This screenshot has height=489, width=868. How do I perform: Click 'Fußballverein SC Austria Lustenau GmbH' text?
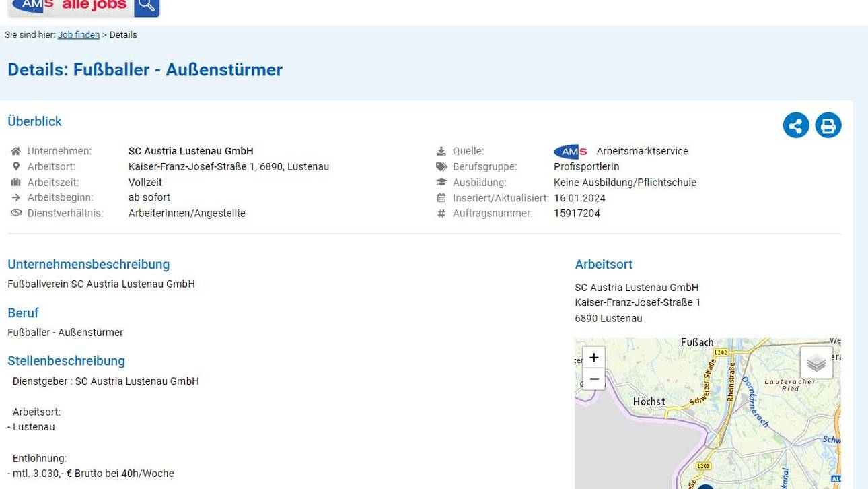click(x=101, y=284)
